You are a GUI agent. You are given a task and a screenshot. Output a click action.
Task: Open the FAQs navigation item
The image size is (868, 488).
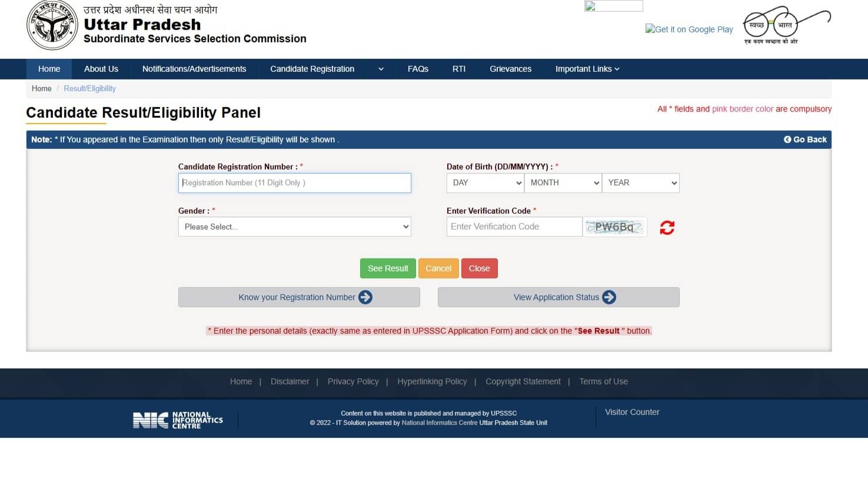[418, 69]
